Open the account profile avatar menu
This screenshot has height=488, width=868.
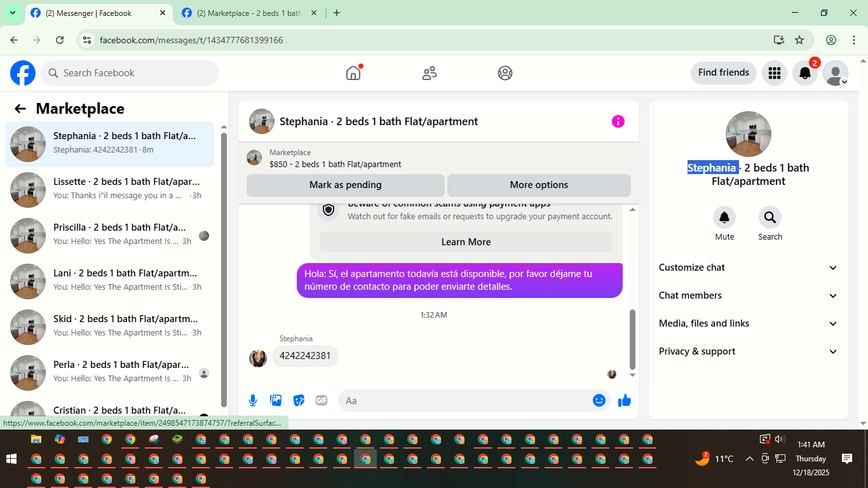click(x=836, y=73)
